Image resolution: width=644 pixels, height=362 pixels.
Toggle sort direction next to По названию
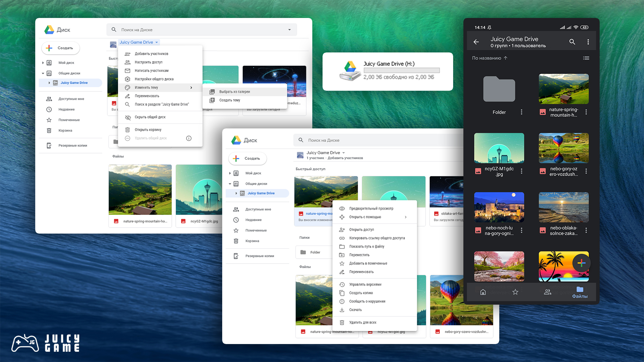tap(506, 58)
